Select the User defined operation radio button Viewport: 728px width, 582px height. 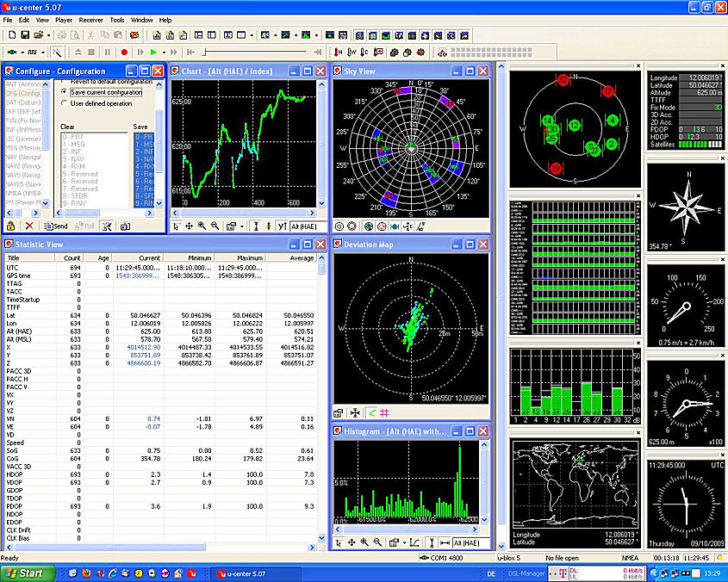tap(64, 103)
